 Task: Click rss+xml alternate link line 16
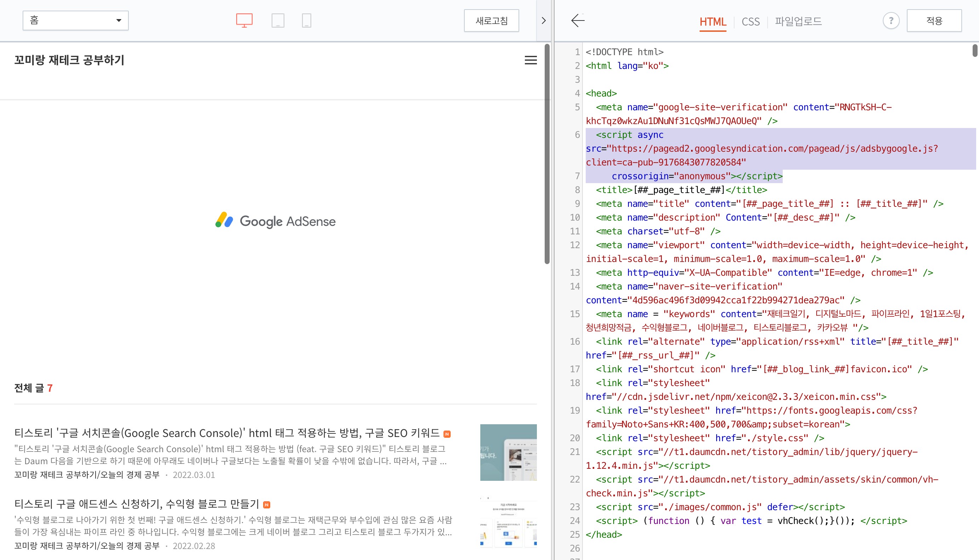(772, 349)
